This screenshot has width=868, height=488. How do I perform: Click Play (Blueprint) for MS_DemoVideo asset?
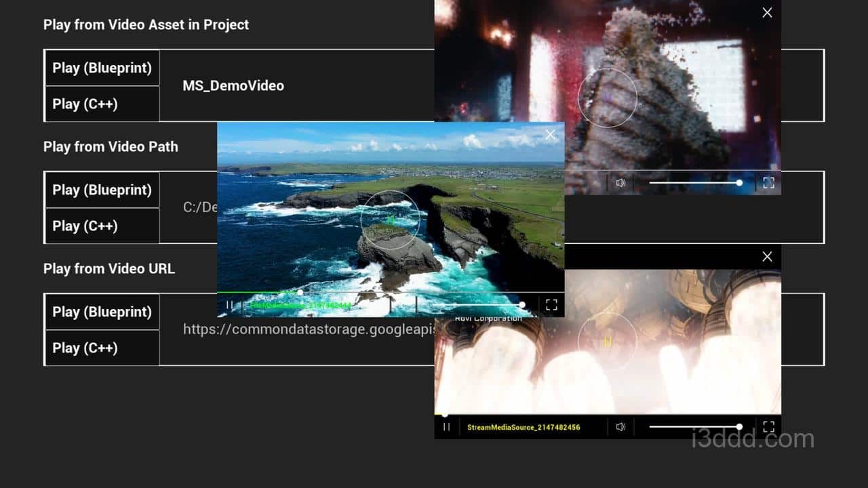point(102,68)
